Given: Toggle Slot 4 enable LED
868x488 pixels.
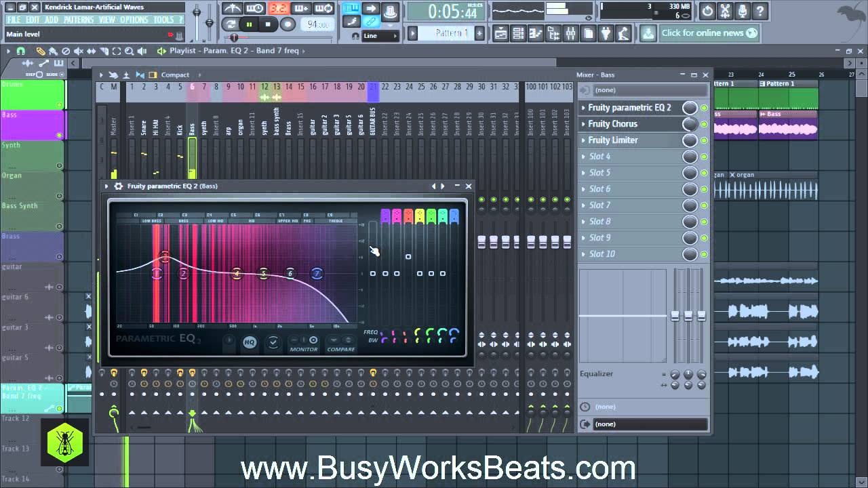Looking at the screenshot, I should pos(704,157).
